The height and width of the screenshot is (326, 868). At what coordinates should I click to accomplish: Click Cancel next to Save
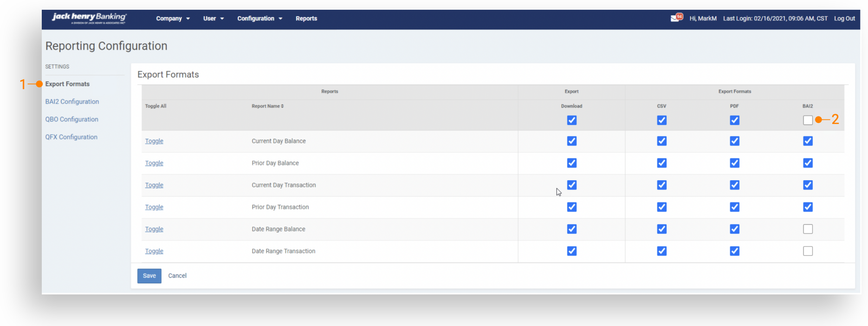pos(177,276)
